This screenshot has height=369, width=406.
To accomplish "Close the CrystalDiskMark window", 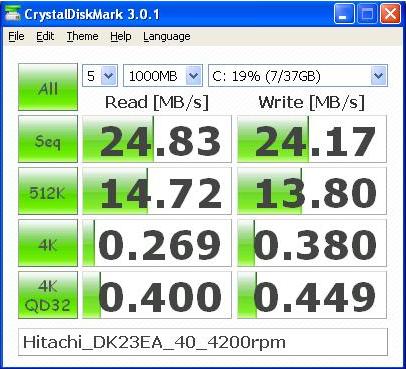I will [390, 14].
